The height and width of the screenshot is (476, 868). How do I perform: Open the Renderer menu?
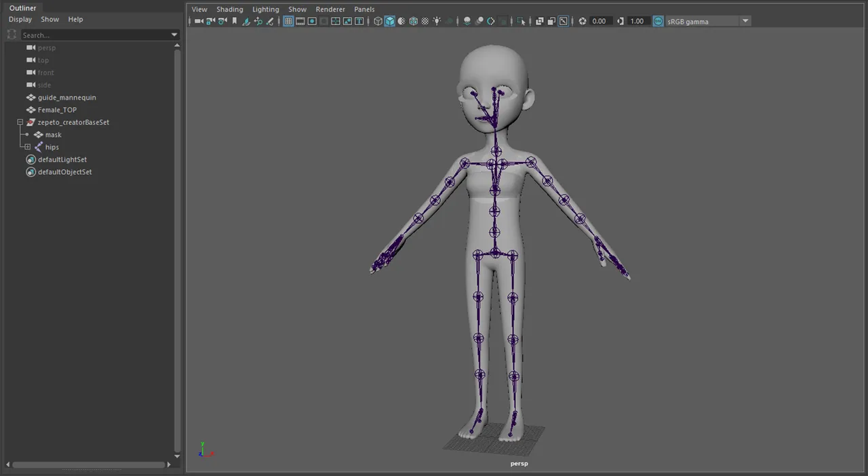(330, 9)
